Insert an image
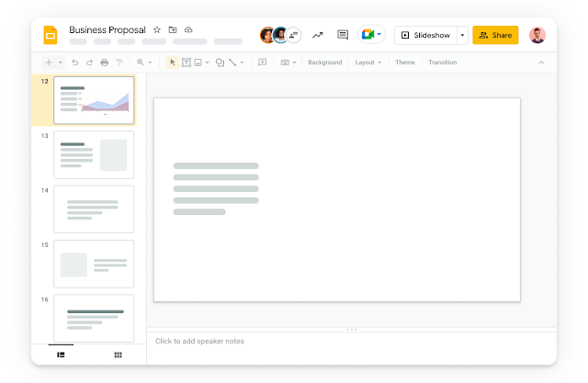This screenshot has height=383, width=588. point(198,62)
